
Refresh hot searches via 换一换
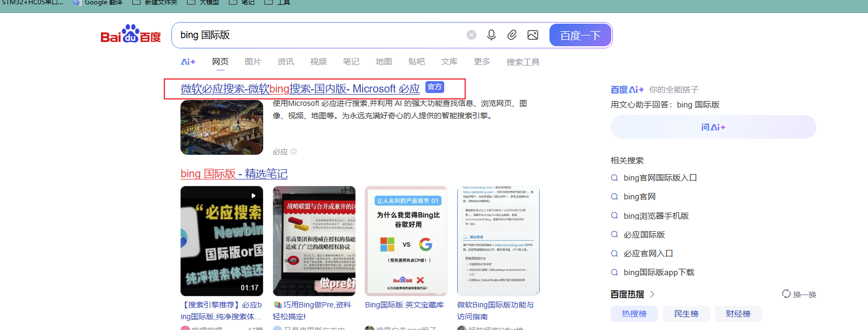[799, 294]
